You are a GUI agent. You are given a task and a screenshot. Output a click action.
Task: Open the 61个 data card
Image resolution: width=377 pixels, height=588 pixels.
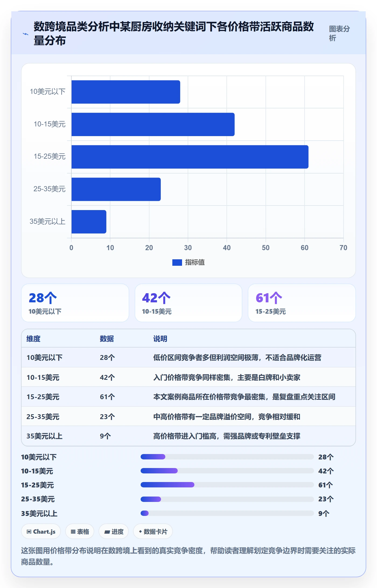point(302,303)
